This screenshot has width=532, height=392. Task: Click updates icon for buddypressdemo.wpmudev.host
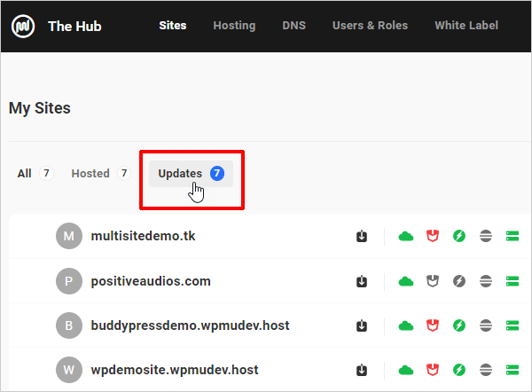(362, 325)
